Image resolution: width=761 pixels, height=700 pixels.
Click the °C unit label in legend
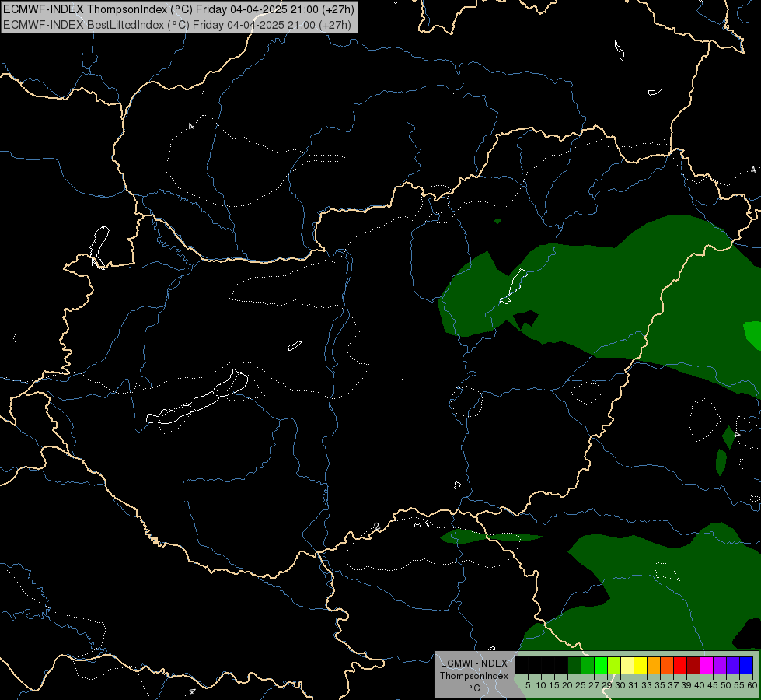474,688
